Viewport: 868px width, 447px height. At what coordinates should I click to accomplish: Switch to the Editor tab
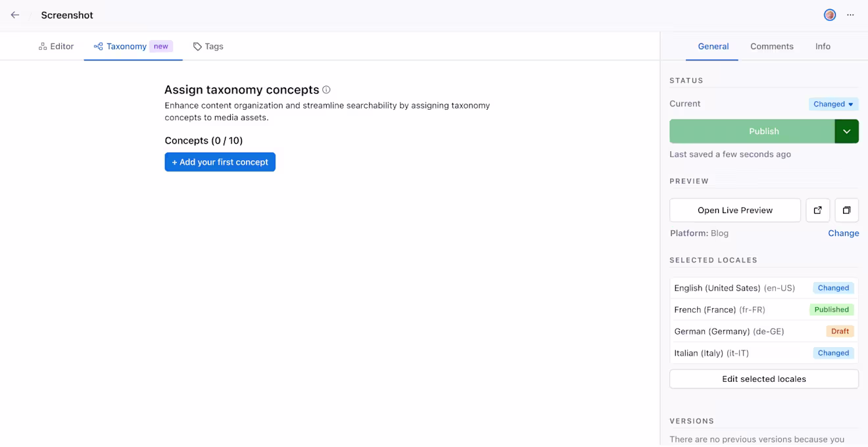pos(56,47)
